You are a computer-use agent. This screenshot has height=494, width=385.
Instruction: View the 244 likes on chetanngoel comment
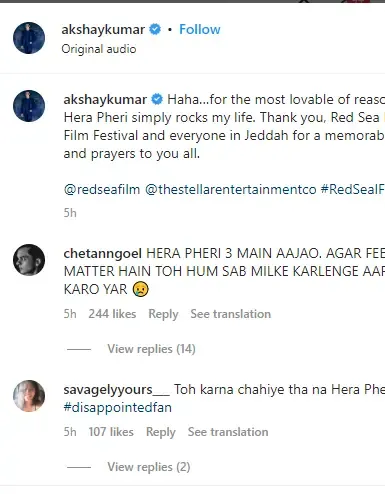(x=112, y=314)
